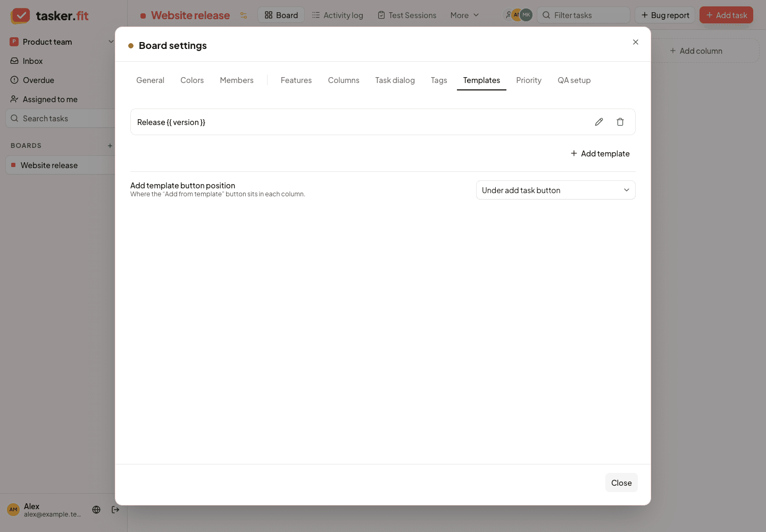Edit the Release {{ version }} template

(599, 122)
